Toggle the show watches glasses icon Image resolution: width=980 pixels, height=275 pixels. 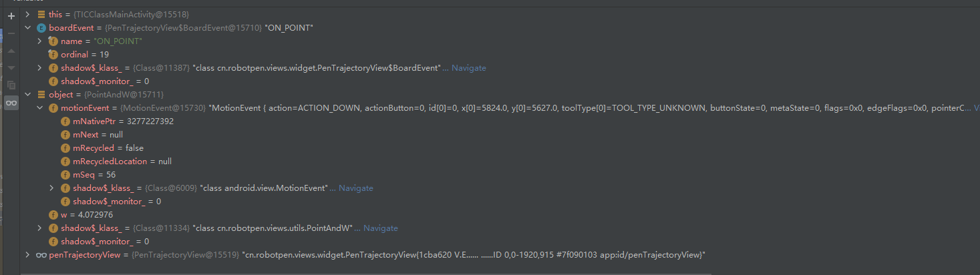pyautogui.click(x=11, y=103)
